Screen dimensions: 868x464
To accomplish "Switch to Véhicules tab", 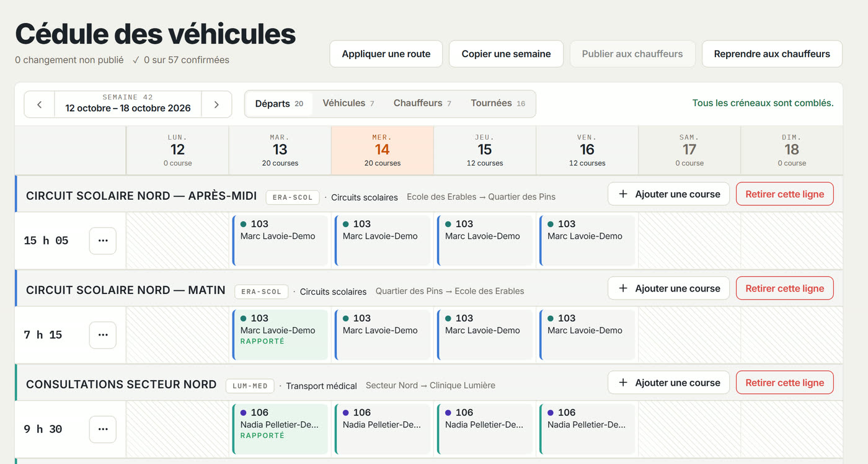I will pyautogui.click(x=348, y=104).
